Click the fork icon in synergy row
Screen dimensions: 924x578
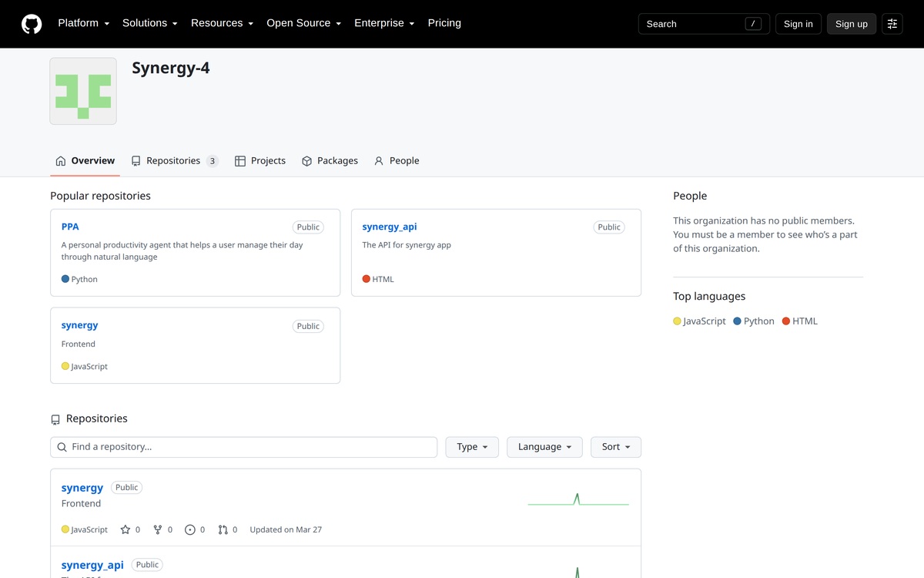[158, 529]
